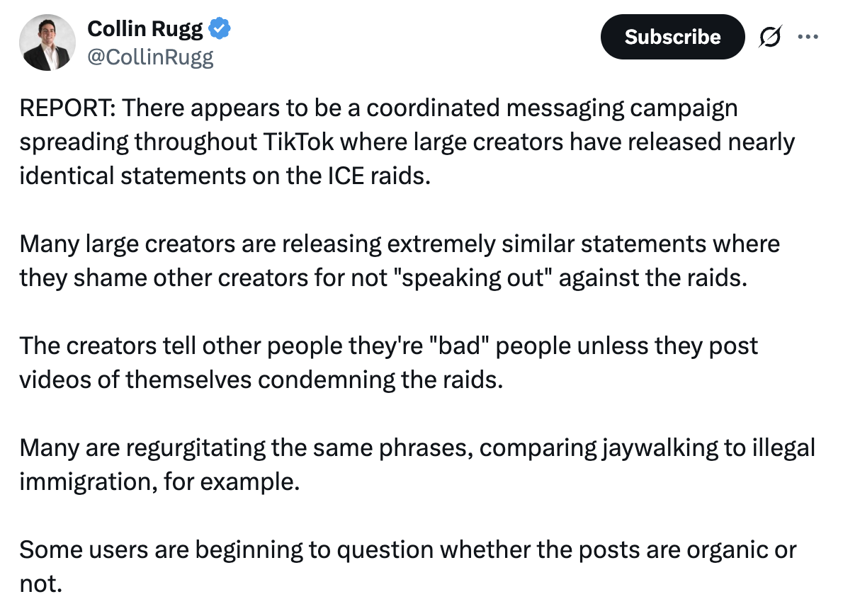
Task: Click the blue verified checkmark badge
Action: (x=220, y=28)
